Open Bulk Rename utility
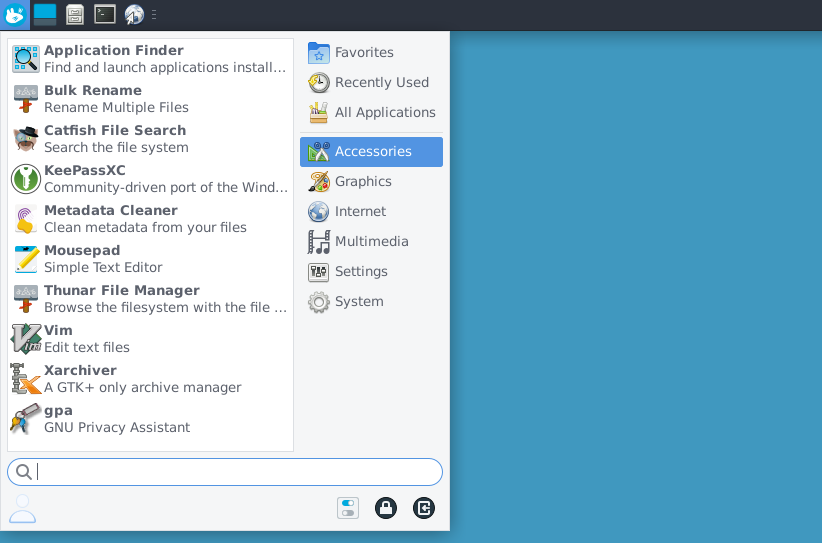Screen dimensions: 822x543 pos(150,99)
